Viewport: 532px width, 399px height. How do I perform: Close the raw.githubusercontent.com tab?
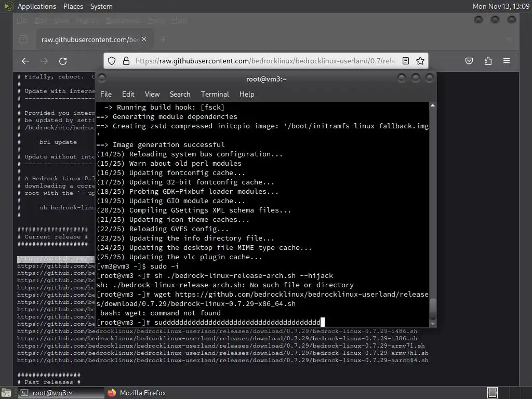click(144, 39)
